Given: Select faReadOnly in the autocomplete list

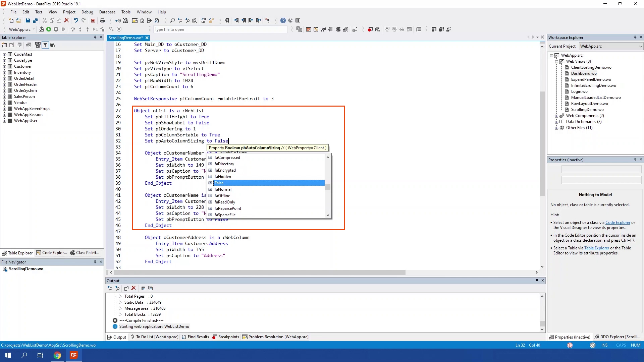Looking at the screenshot, I should [225, 202].
